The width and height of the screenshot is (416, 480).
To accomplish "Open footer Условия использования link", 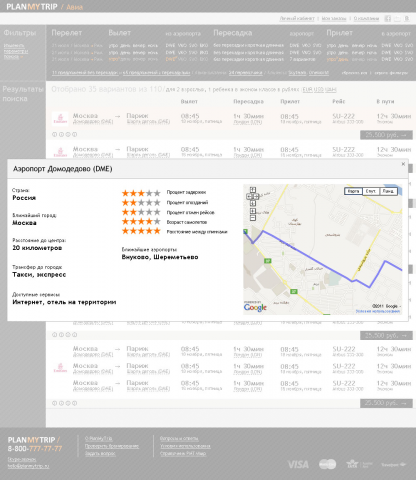I will click(185, 446).
